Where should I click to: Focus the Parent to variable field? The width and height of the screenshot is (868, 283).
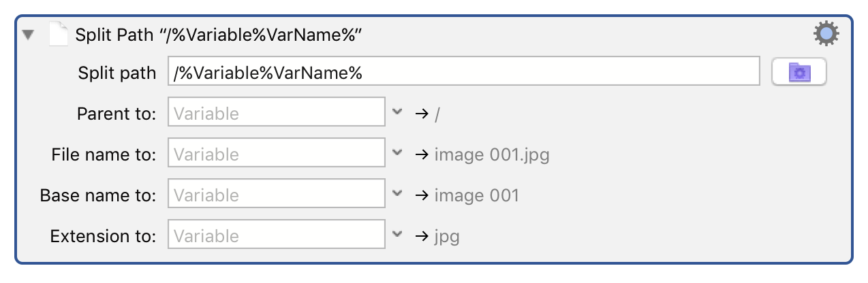pyautogui.click(x=277, y=112)
